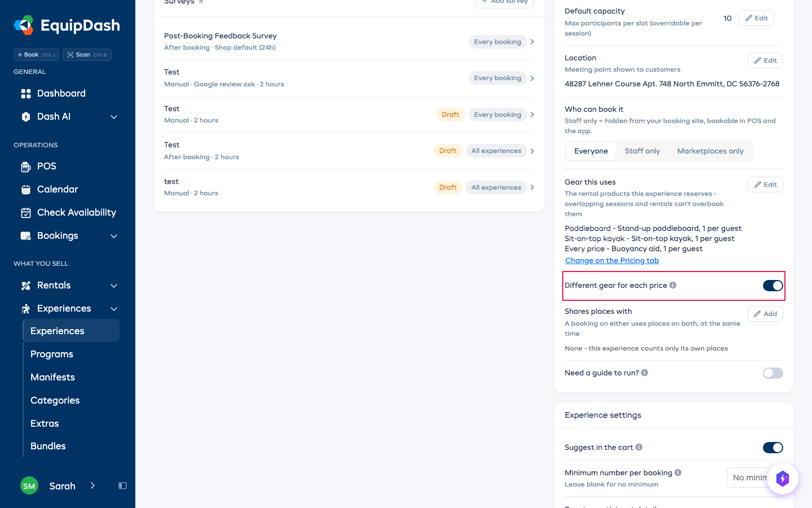Select Marketplaces only booking option
Image resolution: width=812 pixels, height=508 pixels.
(710, 151)
